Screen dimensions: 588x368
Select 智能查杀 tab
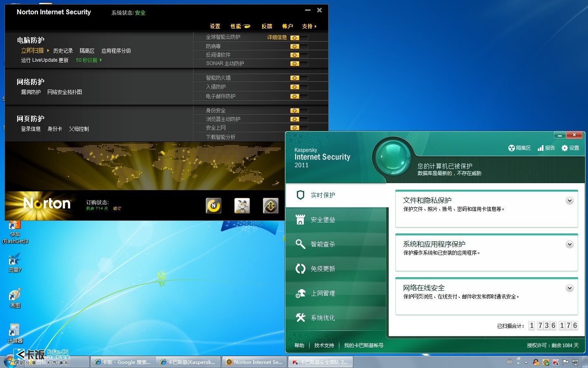click(x=336, y=244)
